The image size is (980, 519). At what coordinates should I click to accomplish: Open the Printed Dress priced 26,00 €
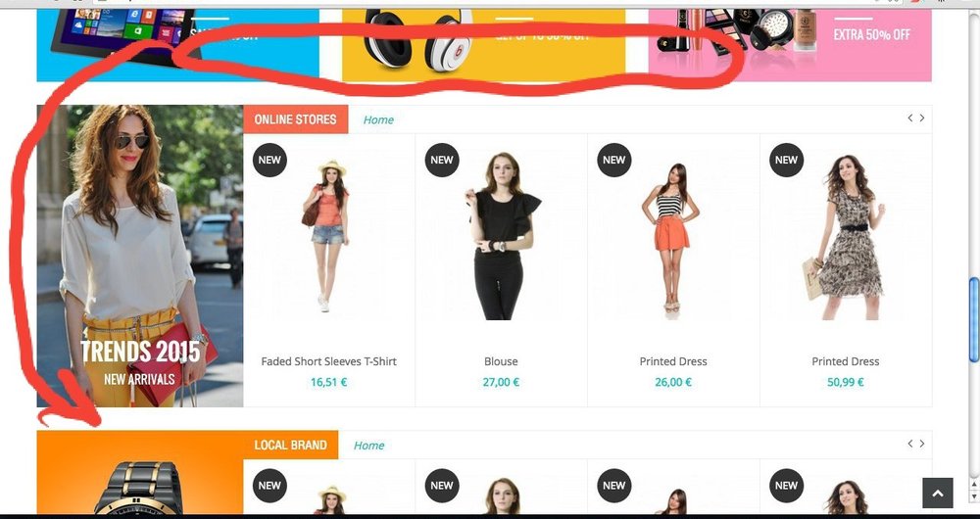coord(673,361)
